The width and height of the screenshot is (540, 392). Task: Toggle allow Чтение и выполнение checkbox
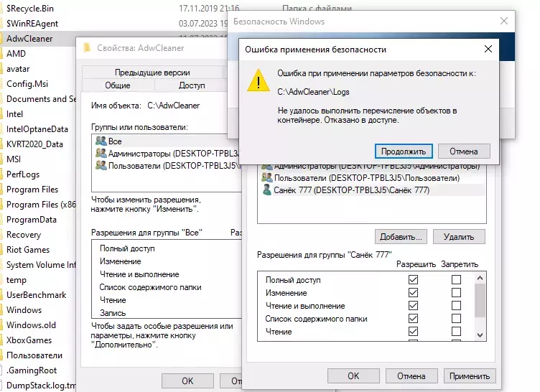(414, 306)
